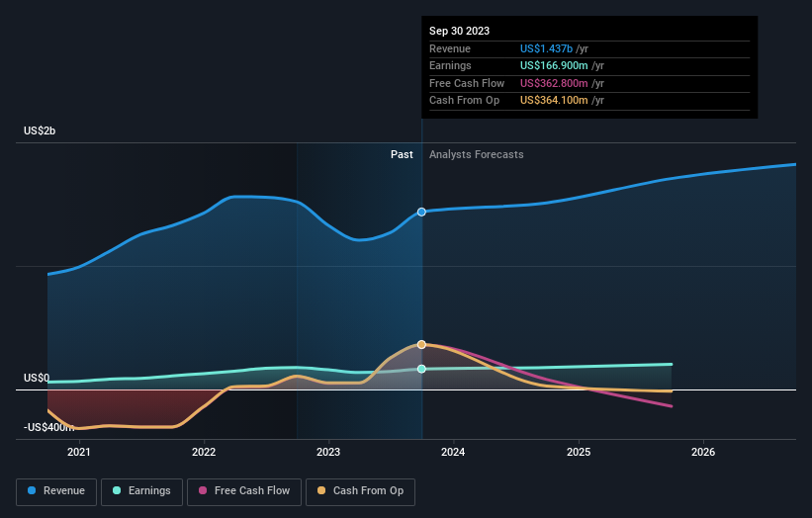The width and height of the screenshot is (812, 518).
Task: Click the US$364.100m cash from op value
Action: tap(554, 101)
